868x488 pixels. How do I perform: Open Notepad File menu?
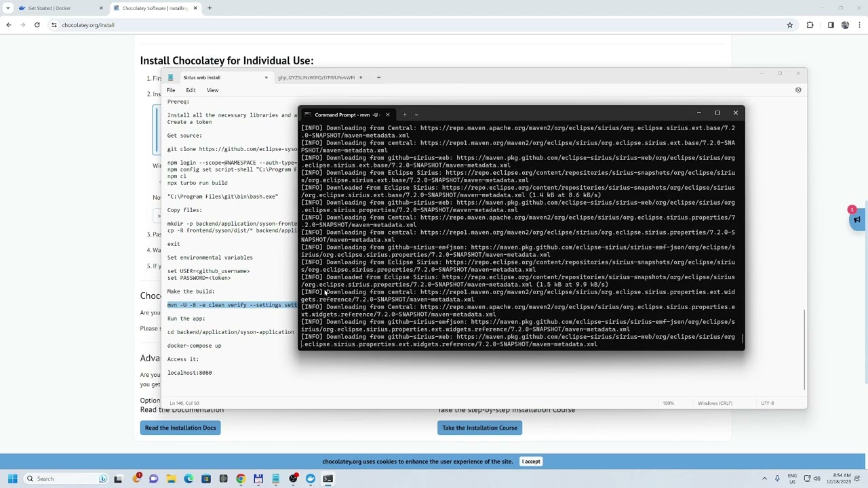pos(171,90)
